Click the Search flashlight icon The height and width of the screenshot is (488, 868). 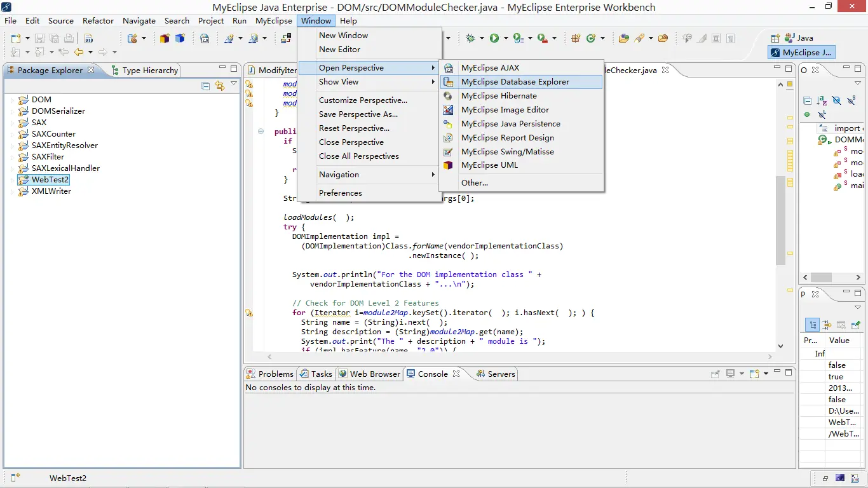tap(639, 38)
